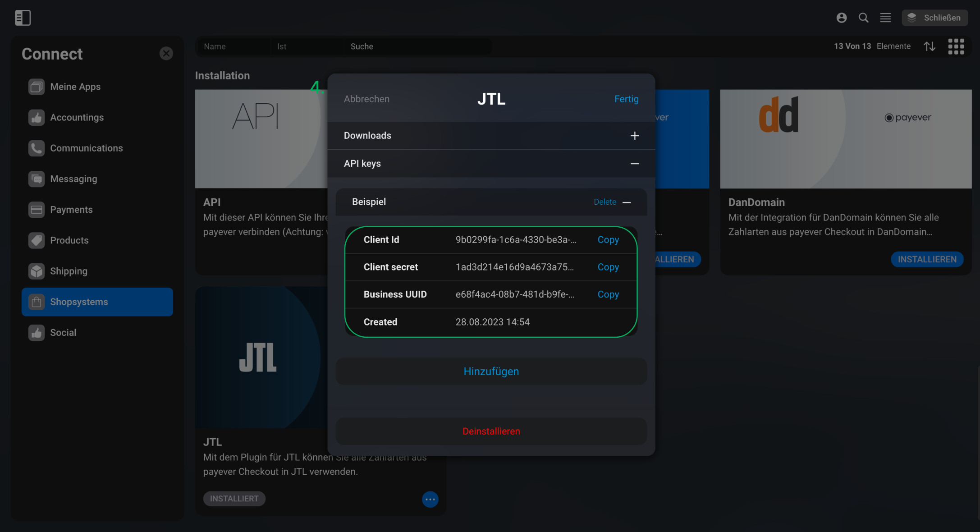
Task: Toggle the sidebar panel icon
Action: point(23,18)
